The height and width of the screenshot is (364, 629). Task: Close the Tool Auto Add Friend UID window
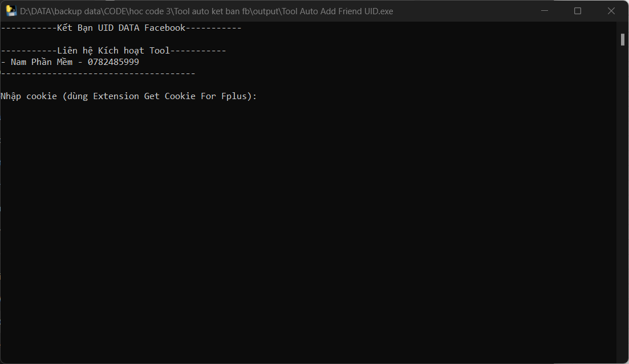(x=611, y=11)
